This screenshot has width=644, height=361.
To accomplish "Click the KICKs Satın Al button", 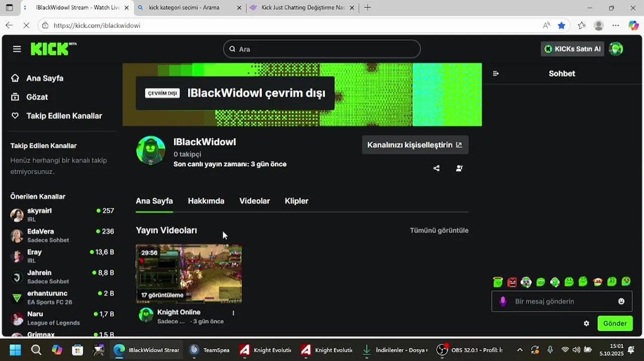I will click(x=572, y=49).
